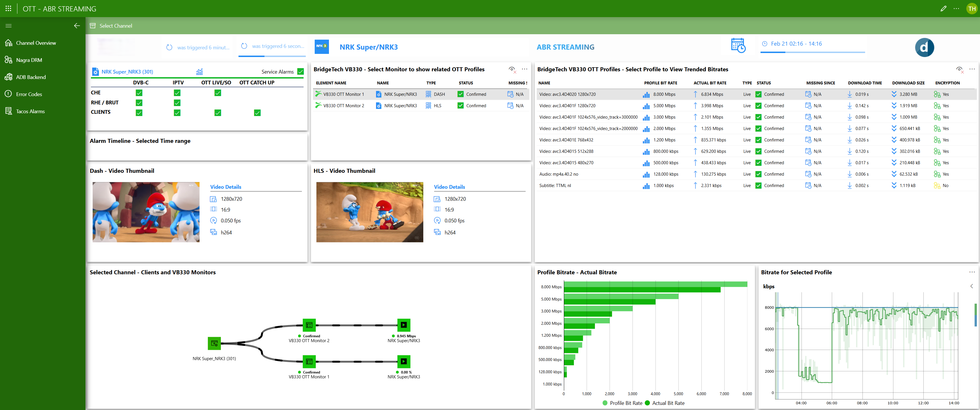This screenshot has width=980, height=410.
Task: Toggle Profile Bit Rate legend swatch
Action: tap(605, 403)
